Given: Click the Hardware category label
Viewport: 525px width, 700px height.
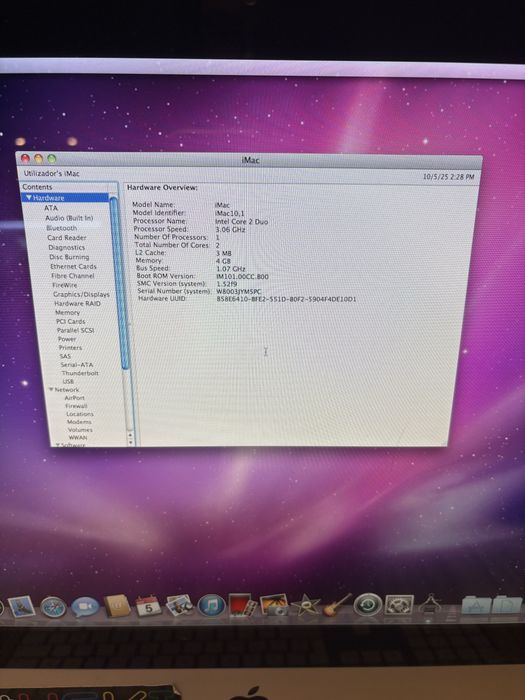Looking at the screenshot, I should coord(49,198).
